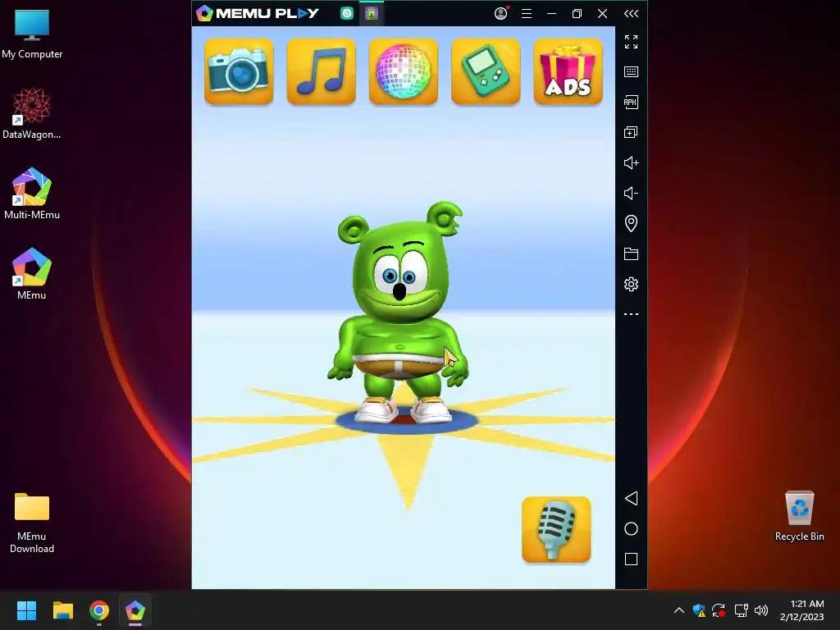This screenshot has height=630, width=840.
Task: Restore the MEmu window size
Action: [x=577, y=13]
